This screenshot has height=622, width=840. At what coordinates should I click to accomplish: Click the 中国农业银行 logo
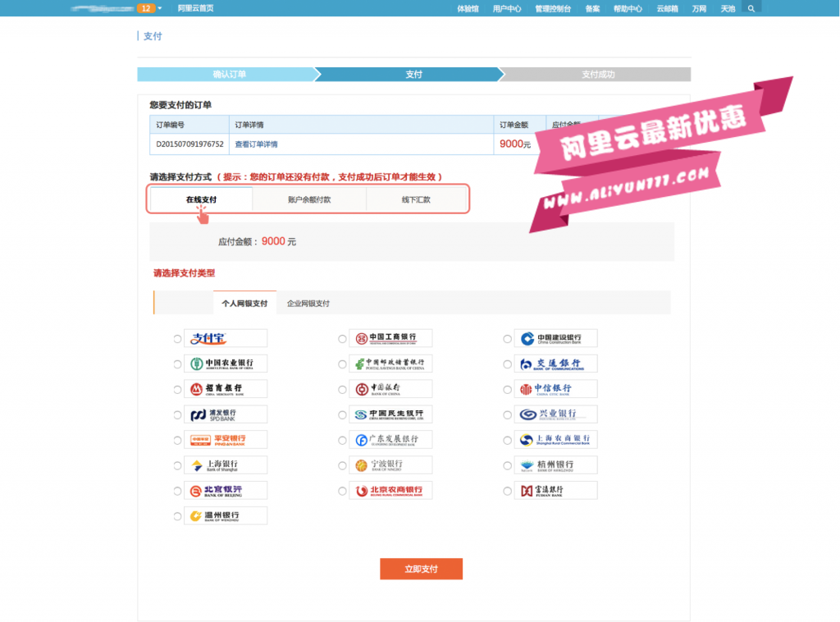[x=226, y=364]
